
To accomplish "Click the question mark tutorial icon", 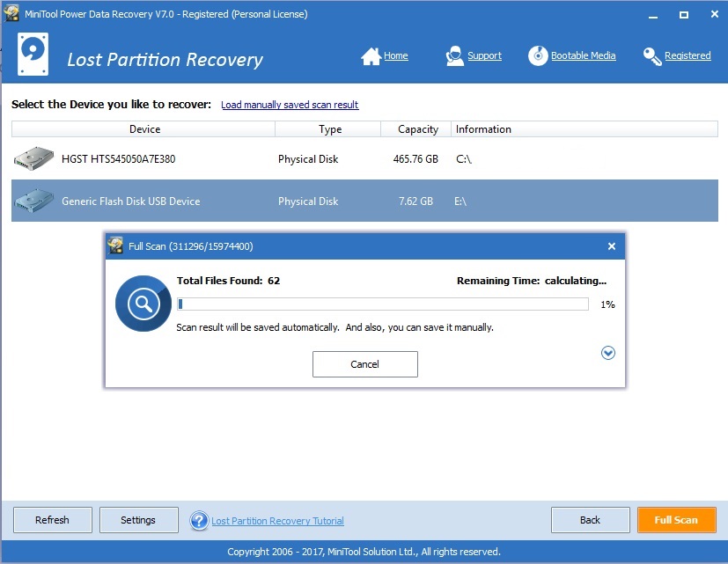I will (x=199, y=520).
